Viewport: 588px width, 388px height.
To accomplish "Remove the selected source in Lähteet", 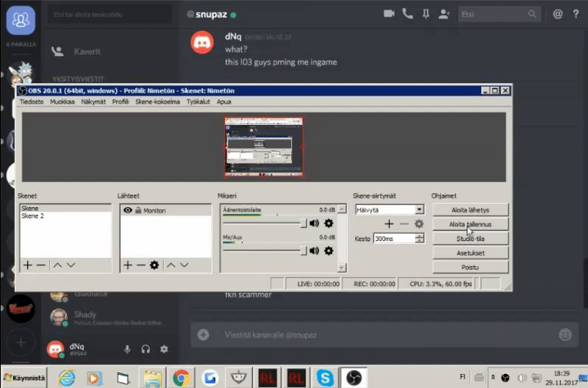I will click(140, 265).
